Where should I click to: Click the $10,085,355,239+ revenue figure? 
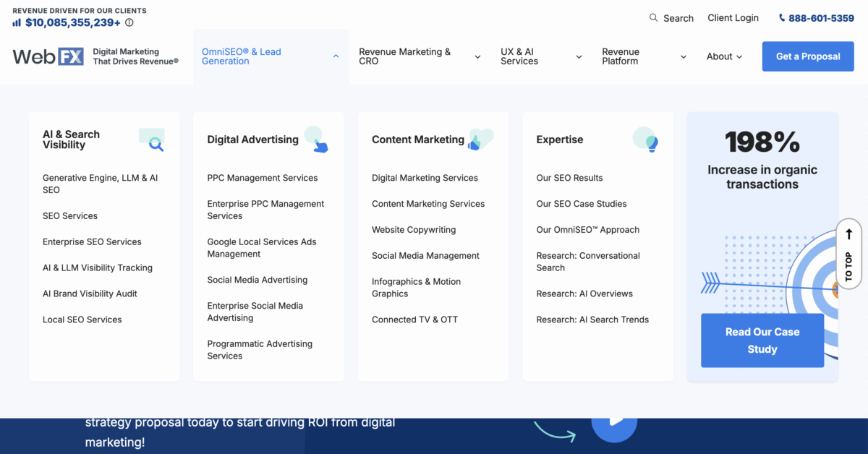click(73, 22)
